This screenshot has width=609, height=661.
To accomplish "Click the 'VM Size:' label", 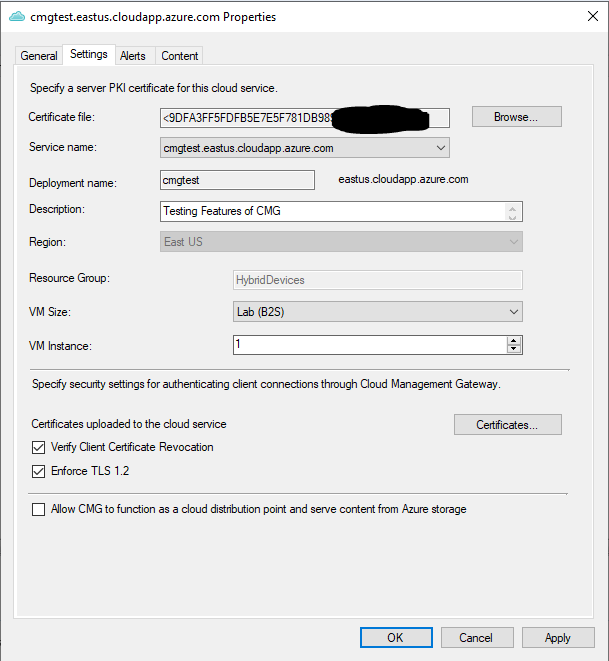I will click(x=50, y=312).
